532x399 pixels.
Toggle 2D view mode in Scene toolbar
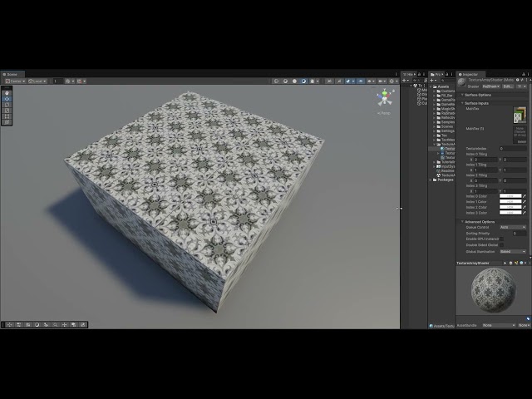tap(329, 81)
